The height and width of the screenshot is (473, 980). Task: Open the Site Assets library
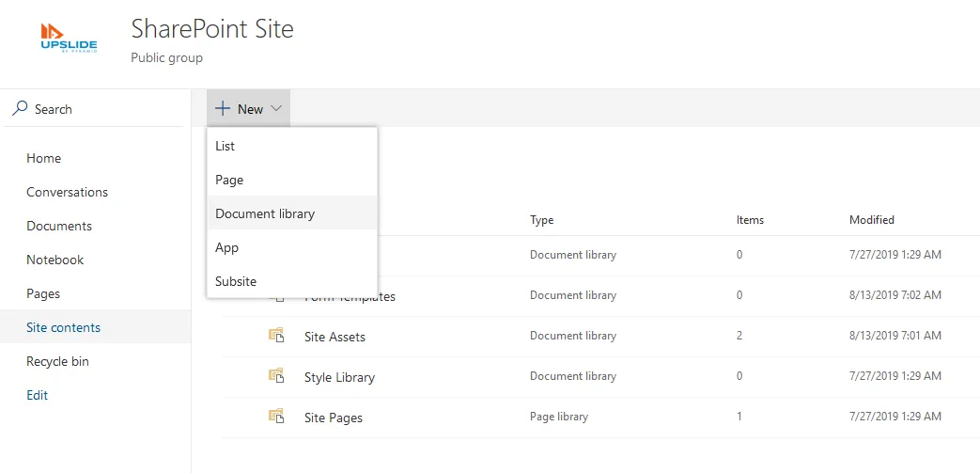tap(334, 337)
